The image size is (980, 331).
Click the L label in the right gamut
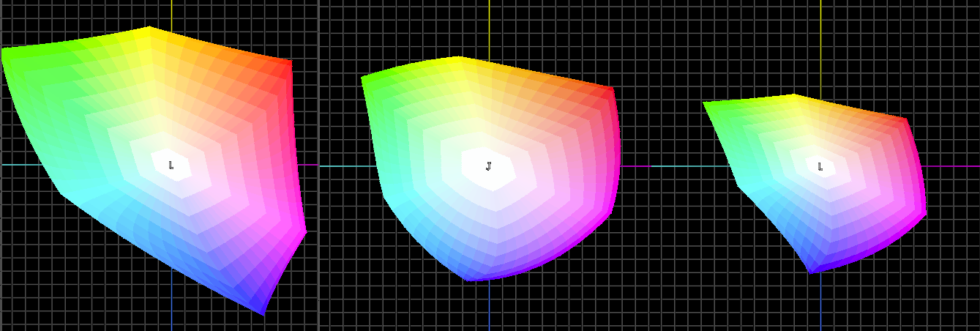[x=820, y=167]
